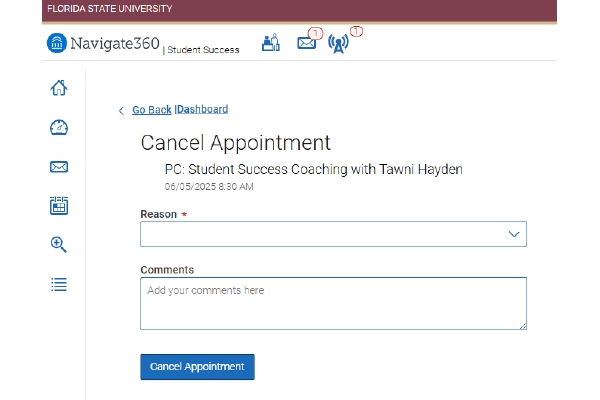Open the envelope messages icon in top header
600x400 pixels.
pos(307,45)
